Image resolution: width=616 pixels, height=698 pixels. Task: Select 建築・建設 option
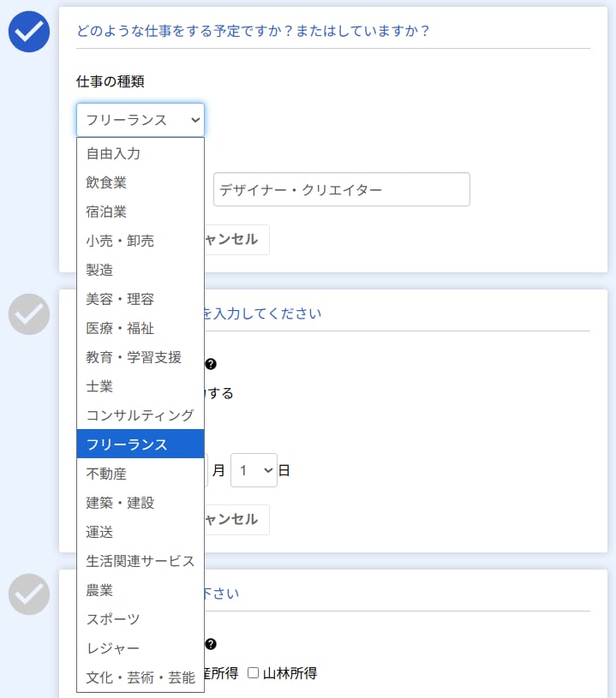[141, 503]
